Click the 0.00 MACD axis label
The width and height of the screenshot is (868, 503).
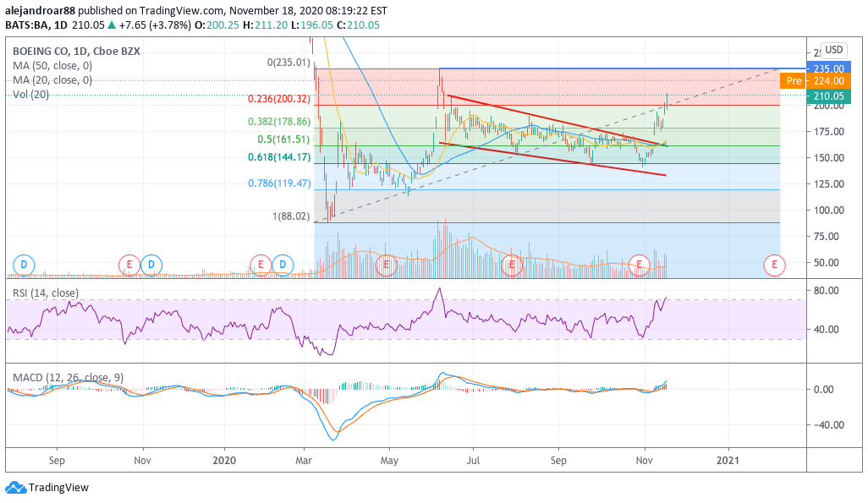(x=824, y=390)
